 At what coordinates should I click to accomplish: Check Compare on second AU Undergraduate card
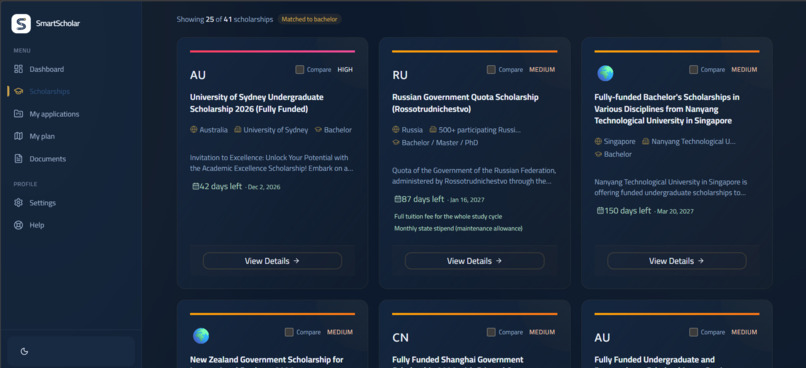coord(694,332)
